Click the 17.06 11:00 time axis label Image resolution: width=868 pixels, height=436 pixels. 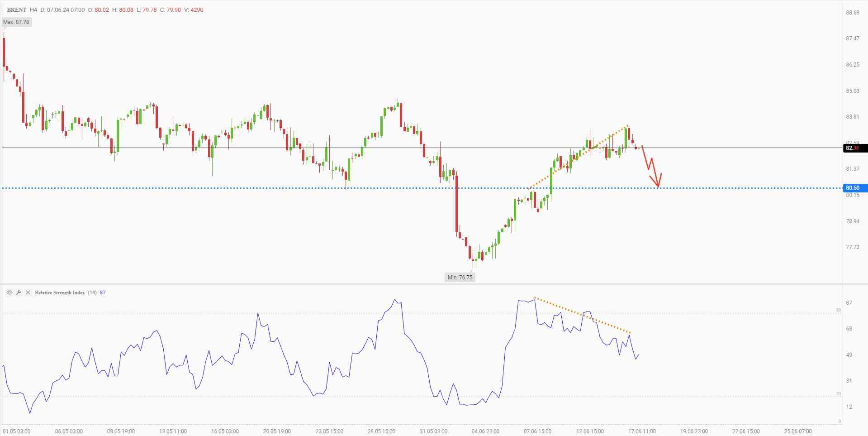tap(642, 431)
